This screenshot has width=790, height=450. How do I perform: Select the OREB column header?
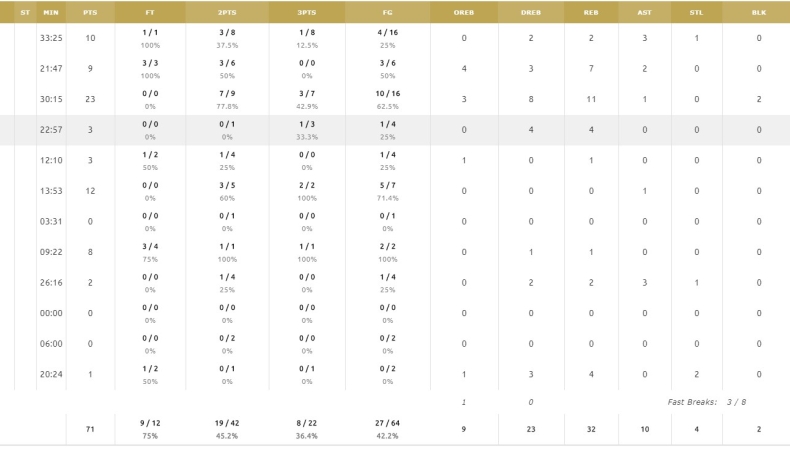click(x=464, y=12)
